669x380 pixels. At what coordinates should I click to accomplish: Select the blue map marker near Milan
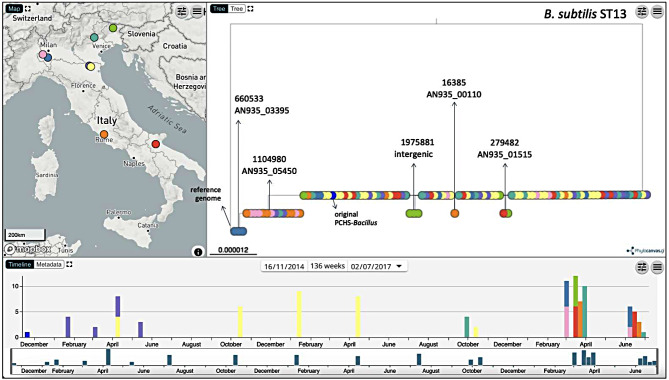click(48, 57)
